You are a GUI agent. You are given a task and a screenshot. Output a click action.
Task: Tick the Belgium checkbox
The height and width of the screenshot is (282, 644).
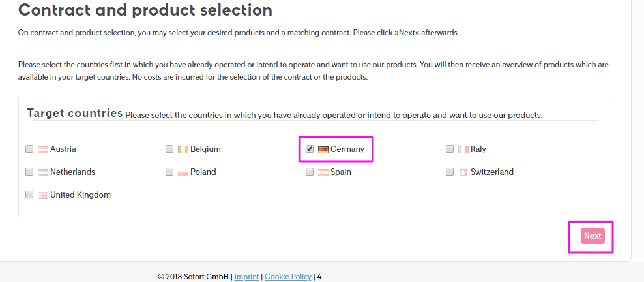[169, 149]
